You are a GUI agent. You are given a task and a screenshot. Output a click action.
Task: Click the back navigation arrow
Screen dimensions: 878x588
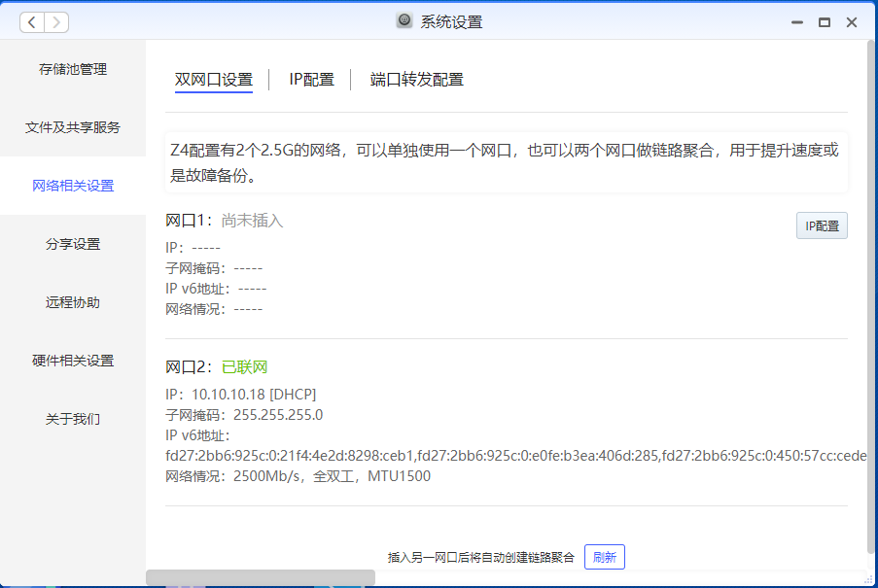(32, 21)
